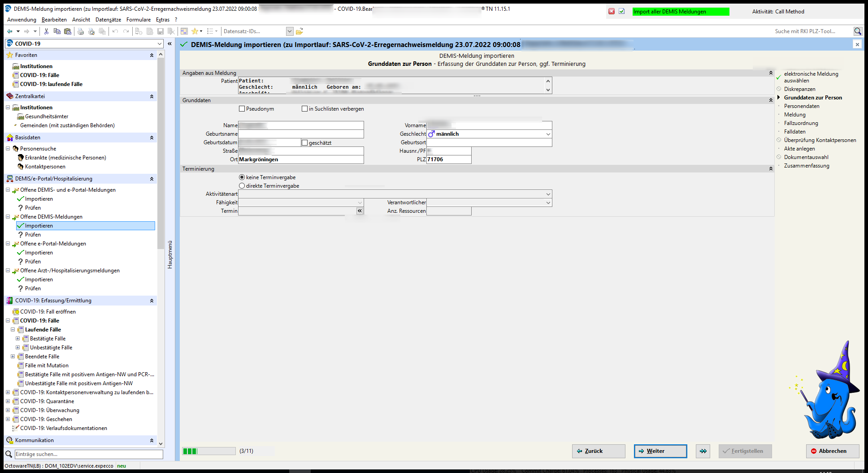Click the double-arrow skip forward icon

pyautogui.click(x=703, y=451)
